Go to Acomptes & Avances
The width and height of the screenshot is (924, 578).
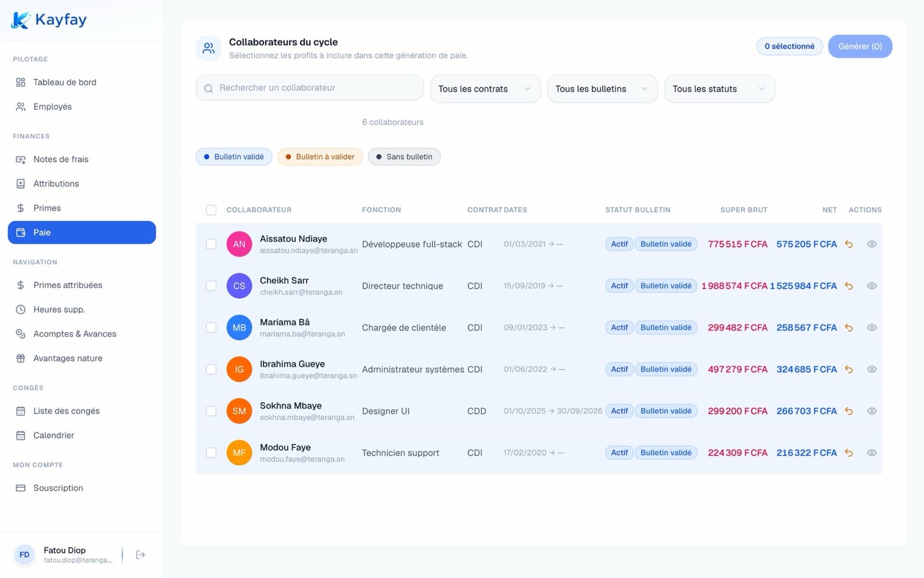tap(81, 334)
